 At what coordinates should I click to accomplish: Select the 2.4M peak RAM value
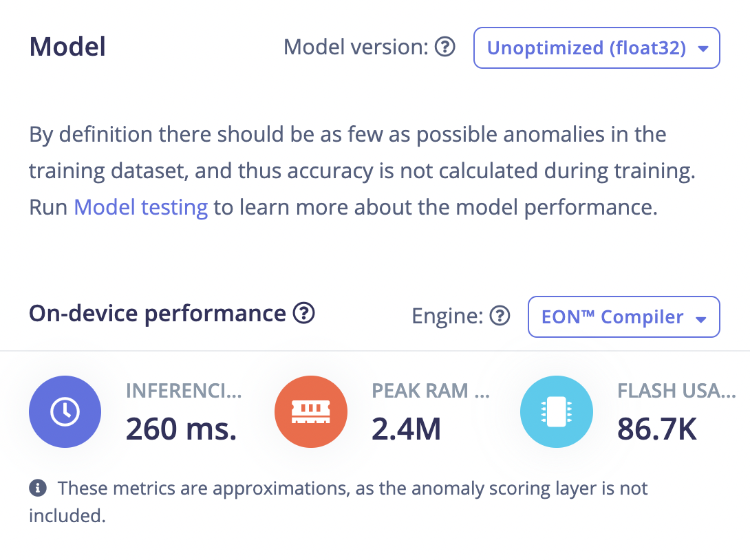(x=406, y=429)
